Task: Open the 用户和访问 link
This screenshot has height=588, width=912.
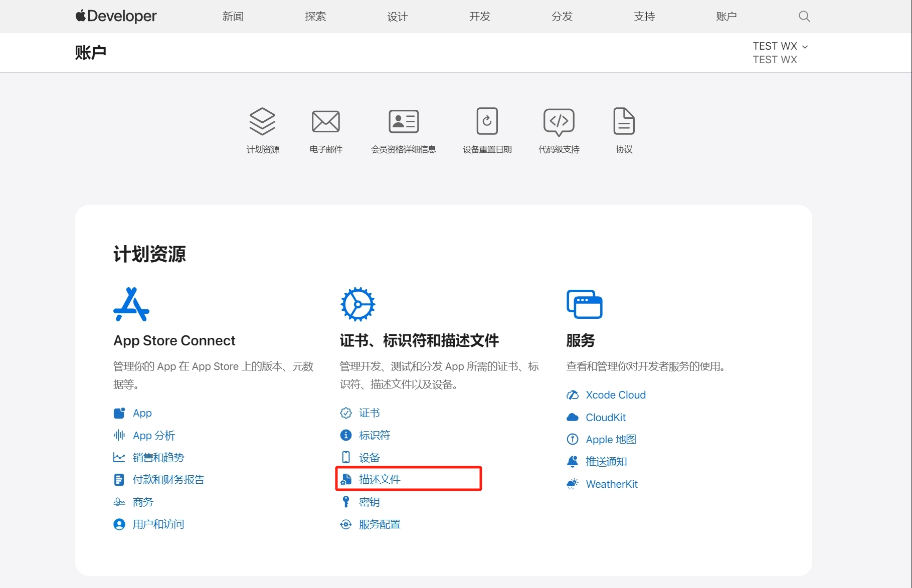Action: tap(158, 524)
